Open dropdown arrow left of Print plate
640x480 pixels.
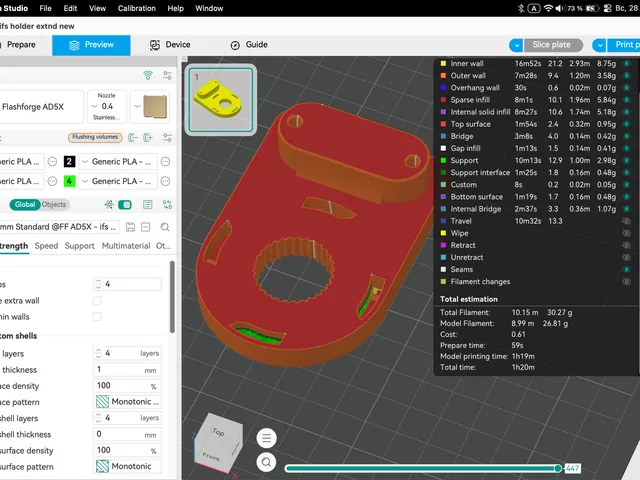[x=599, y=45]
